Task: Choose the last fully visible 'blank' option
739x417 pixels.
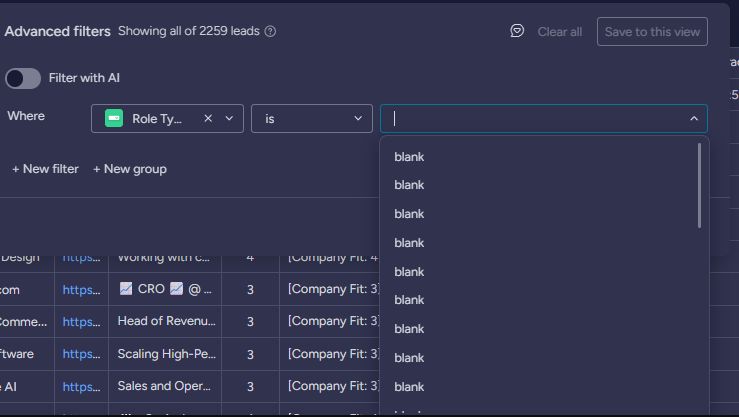Action: pyautogui.click(x=409, y=386)
